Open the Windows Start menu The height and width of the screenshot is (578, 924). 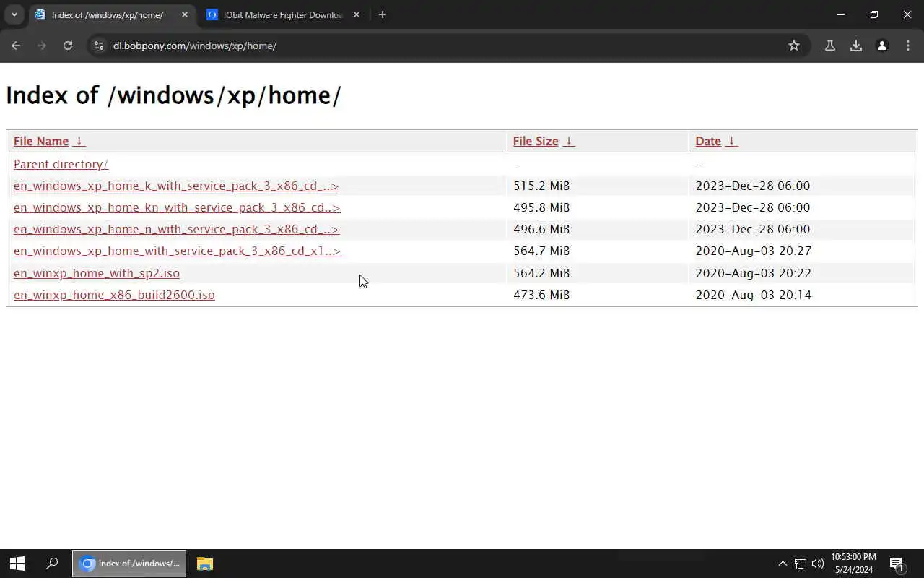(17, 564)
